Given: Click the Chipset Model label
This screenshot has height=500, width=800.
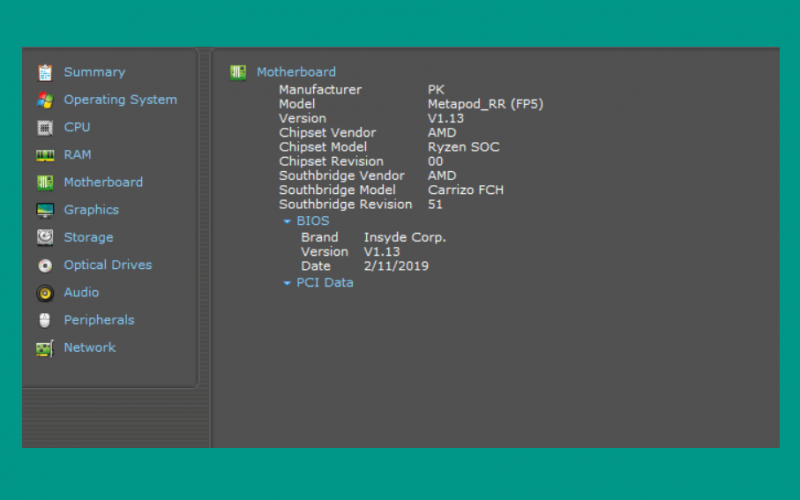Looking at the screenshot, I should (x=323, y=147).
